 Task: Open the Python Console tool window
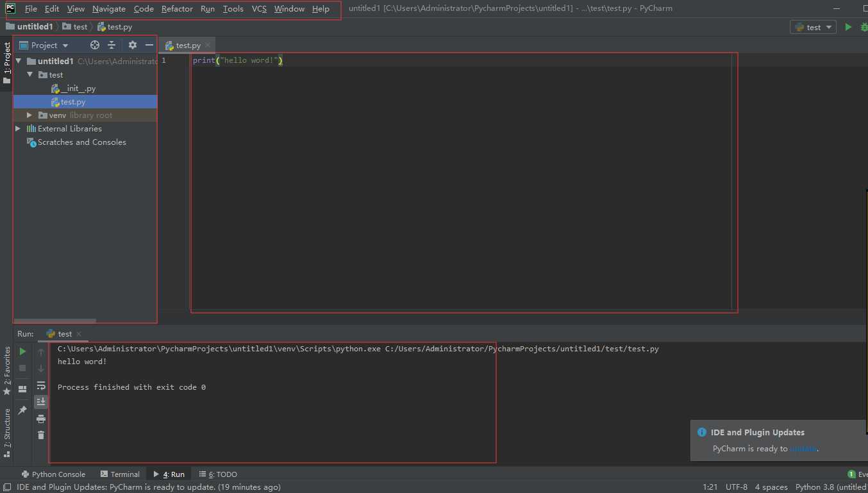(x=53, y=474)
